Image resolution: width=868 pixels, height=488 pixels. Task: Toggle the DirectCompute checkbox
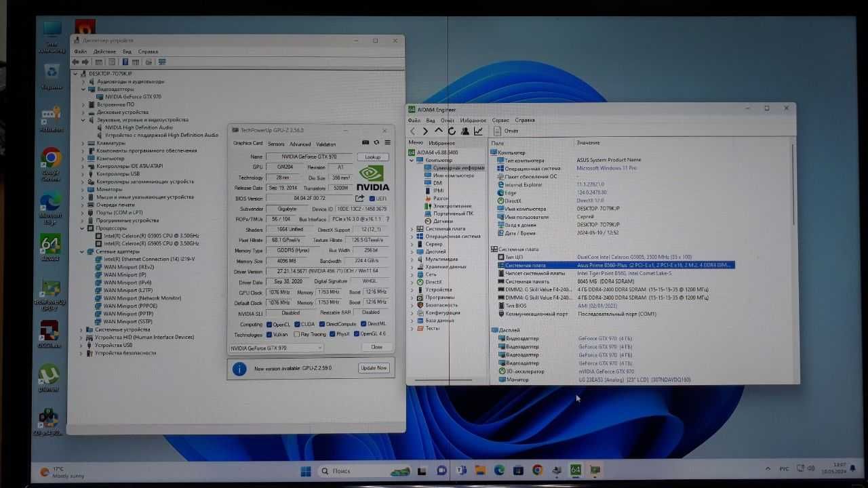322,324
